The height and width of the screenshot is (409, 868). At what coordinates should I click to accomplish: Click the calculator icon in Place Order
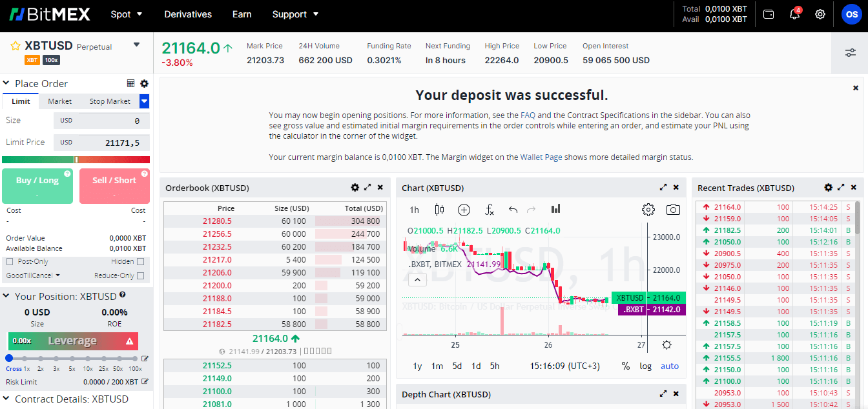[131, 83]
